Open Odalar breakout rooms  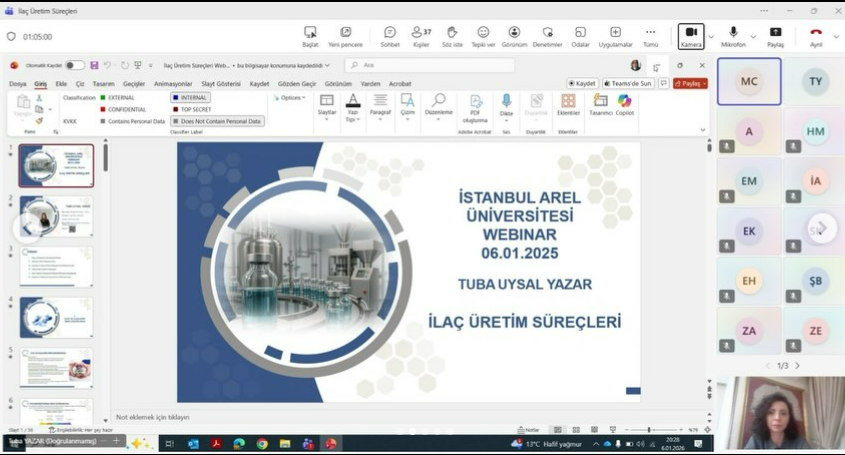pos(580,36)
